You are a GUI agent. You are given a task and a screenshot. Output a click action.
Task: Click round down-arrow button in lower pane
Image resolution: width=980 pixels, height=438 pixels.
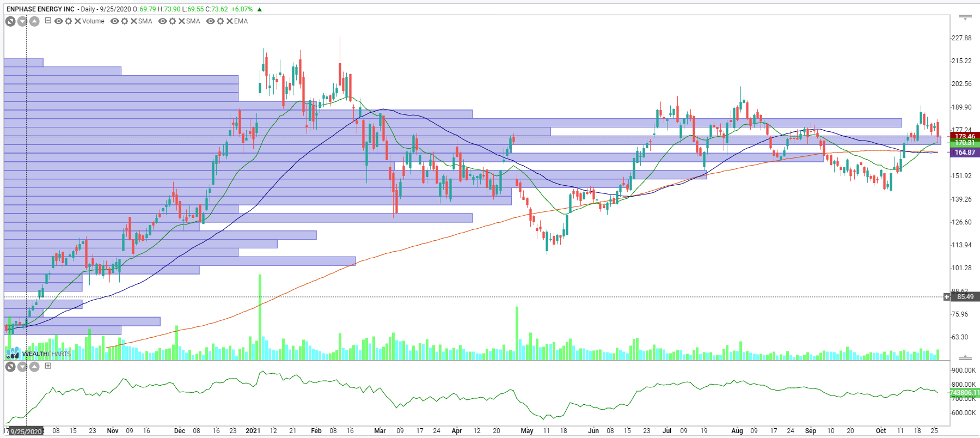point(22,367)
